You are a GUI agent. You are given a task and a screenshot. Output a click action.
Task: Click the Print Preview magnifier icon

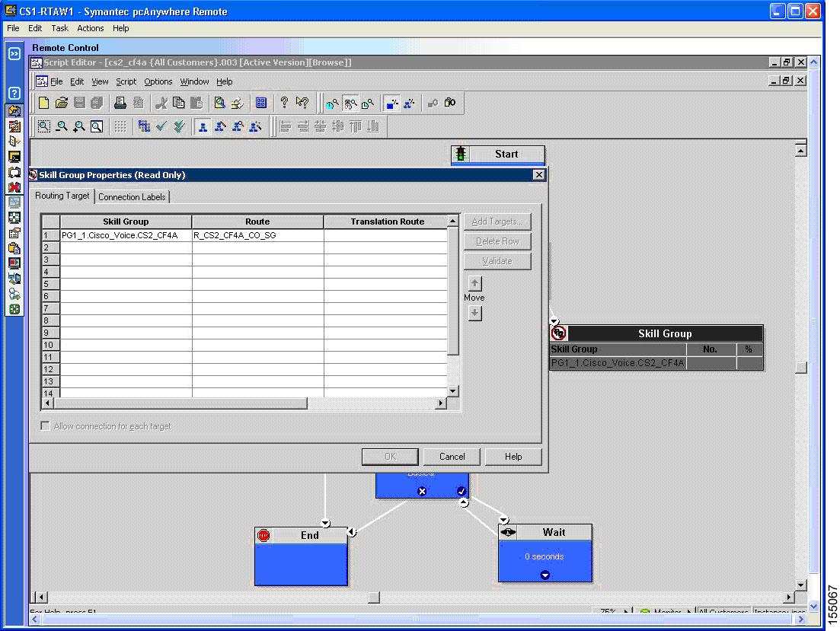coord(219,103)
